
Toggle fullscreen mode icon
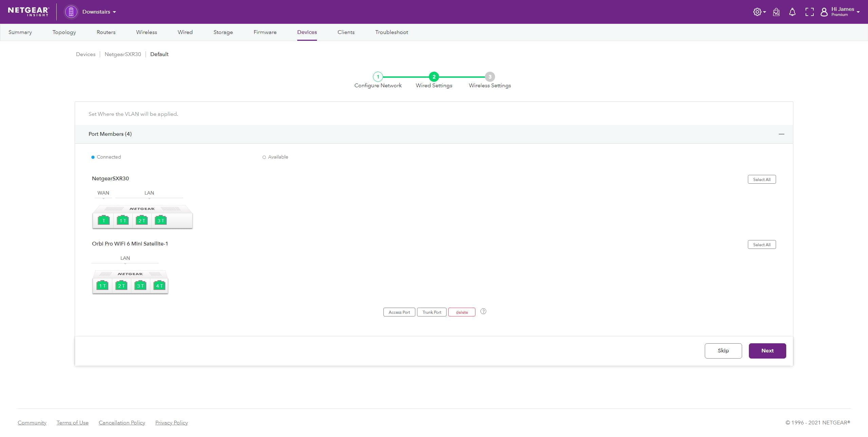pos(809,12)
